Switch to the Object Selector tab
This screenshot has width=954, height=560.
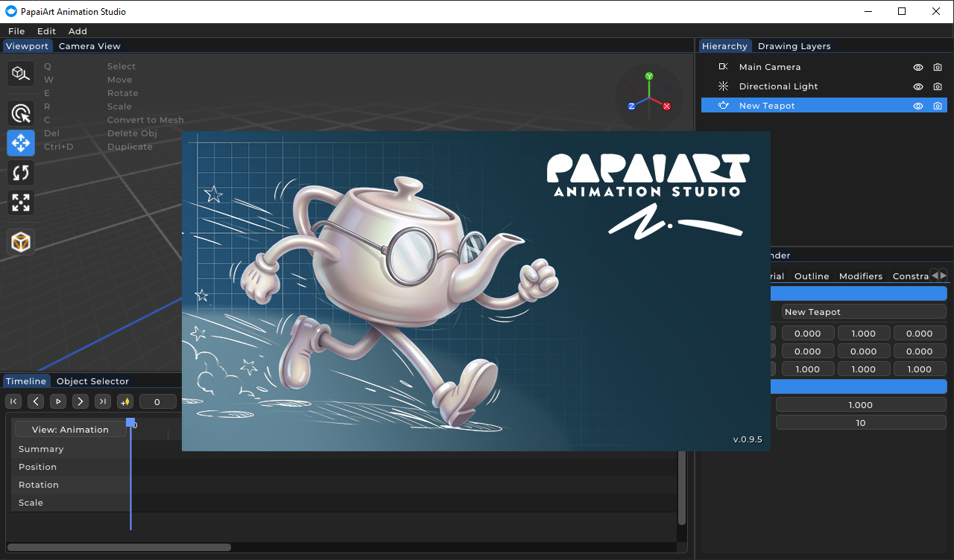coord(92,381)
